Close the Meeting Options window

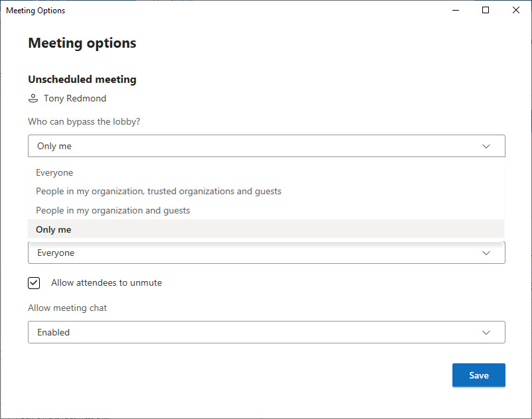pyautogui.click(x=515, y=11)
